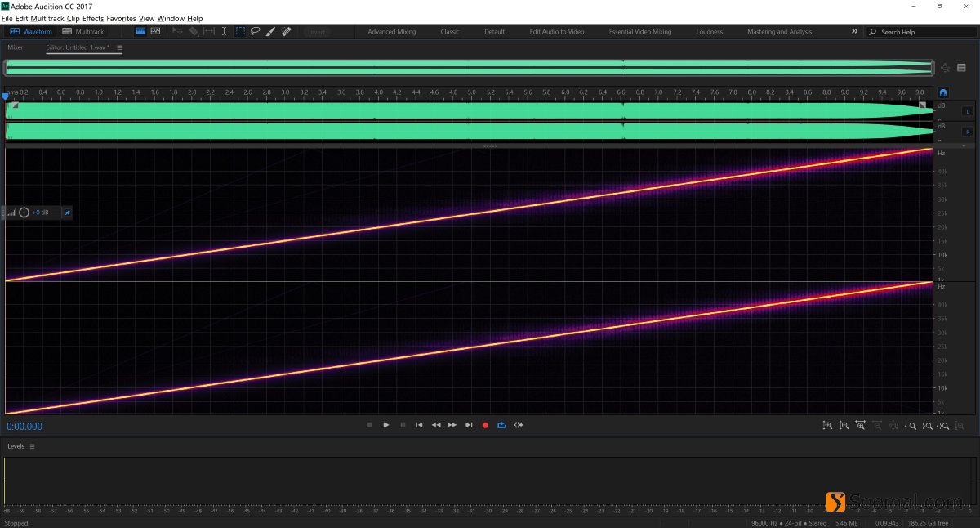Open the Levels panel menu
The width and height of the screenshot is (980, 528).
pos(33,446)
